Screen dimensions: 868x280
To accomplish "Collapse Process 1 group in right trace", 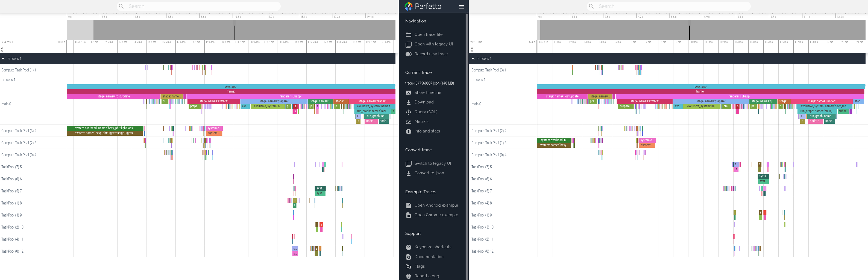I will click(x=473, y=59).
